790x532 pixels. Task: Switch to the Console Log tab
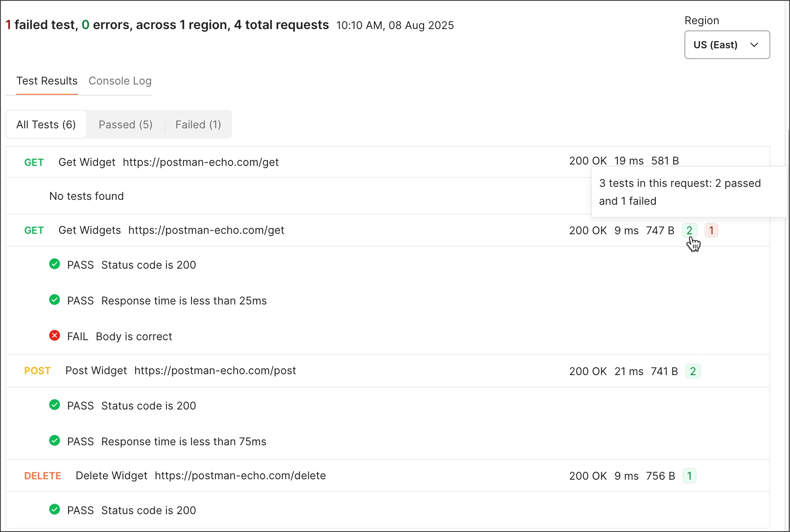(x=120, y=81)
